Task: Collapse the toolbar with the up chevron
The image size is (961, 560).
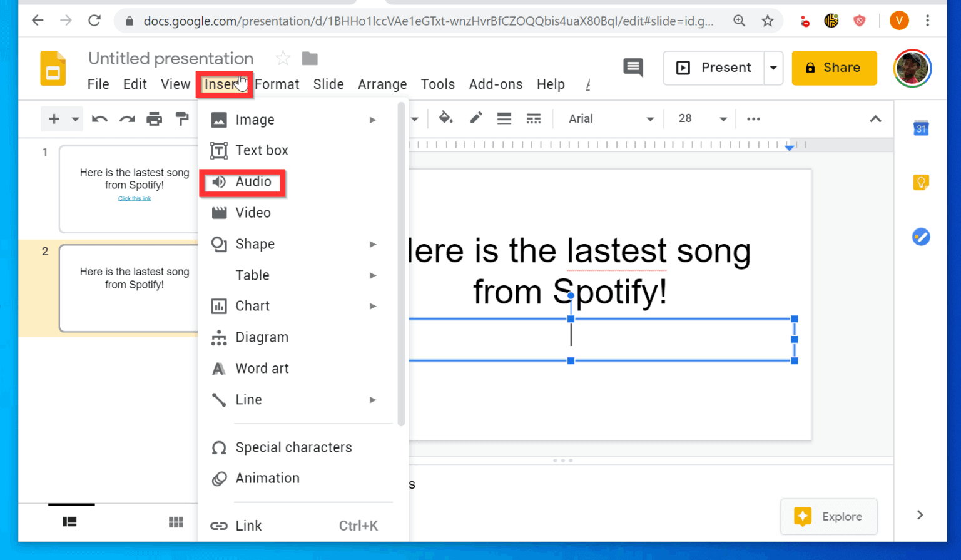Action: 875,119
